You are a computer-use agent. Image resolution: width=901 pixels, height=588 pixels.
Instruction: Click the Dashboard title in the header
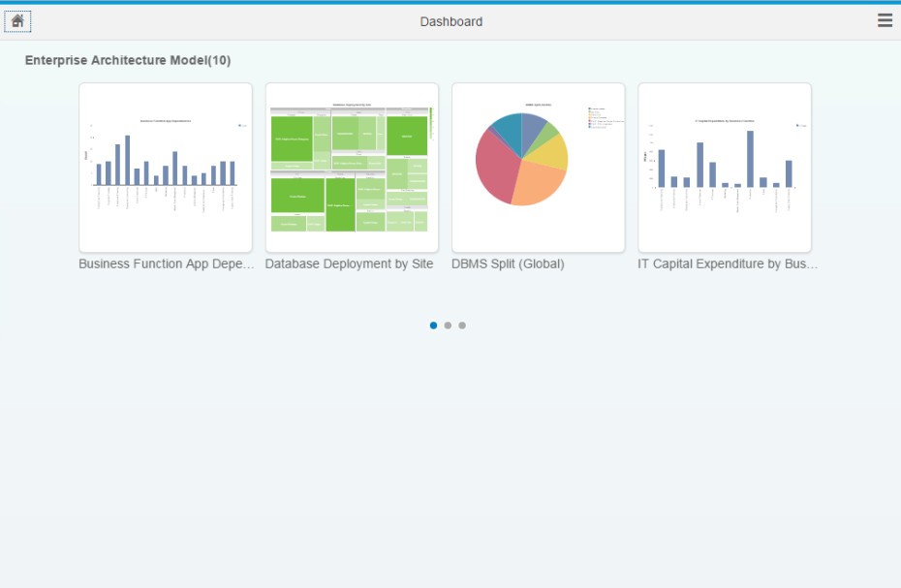450,20
